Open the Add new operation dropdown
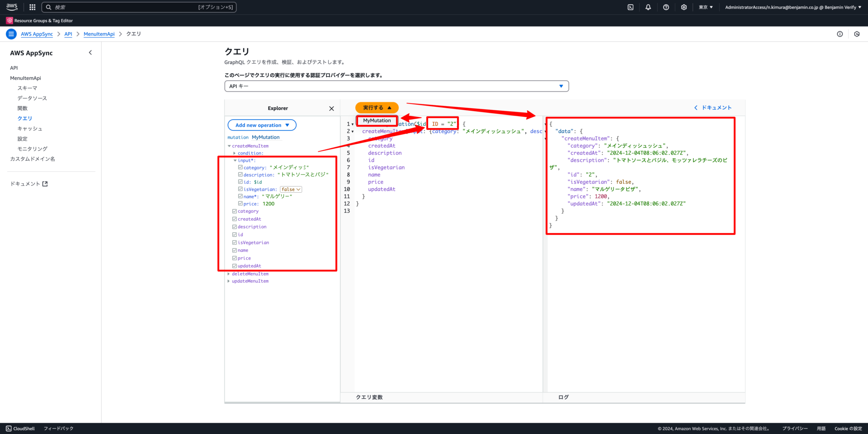This screenshot has width=868, height=434. tap(262, 125)
